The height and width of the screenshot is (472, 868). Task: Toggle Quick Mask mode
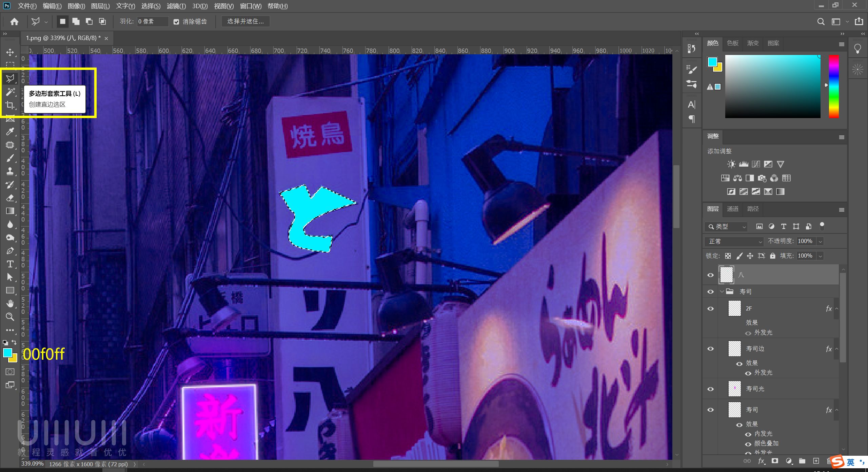point(10,372)
